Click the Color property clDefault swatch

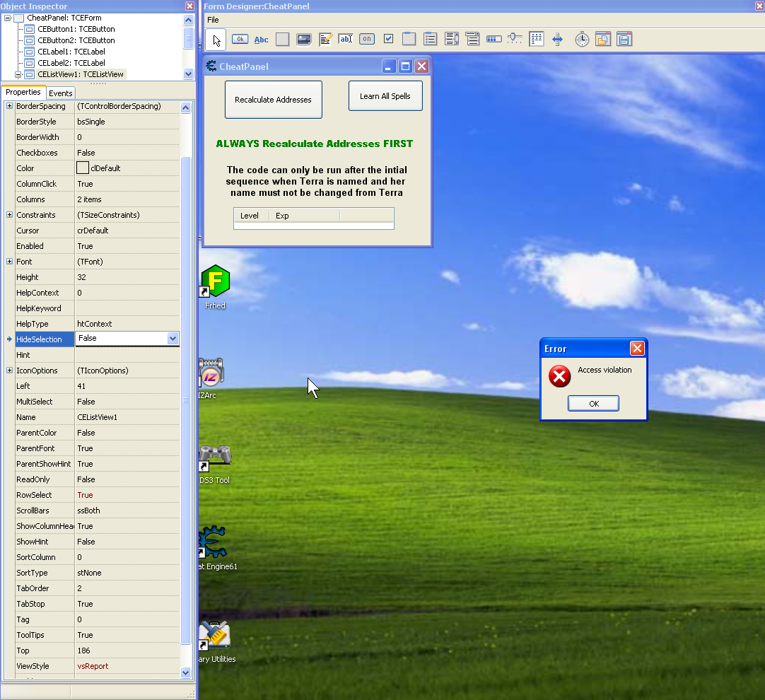point(83,168)
